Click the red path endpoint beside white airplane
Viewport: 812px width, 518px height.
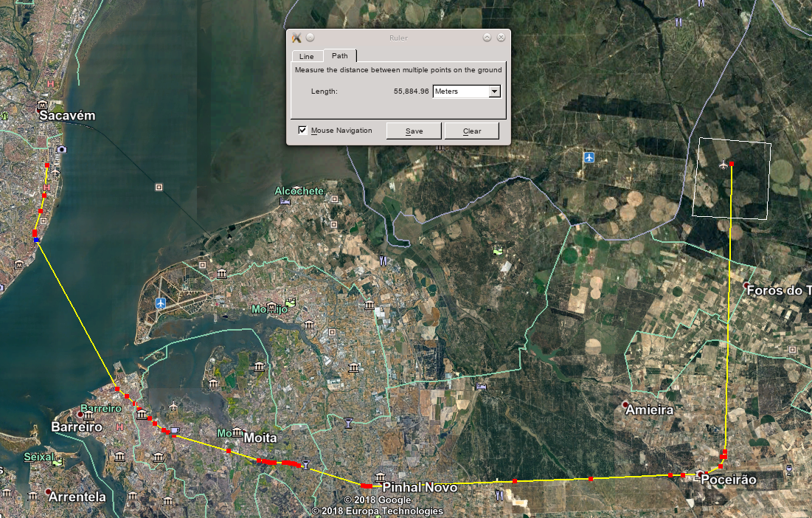pos(731,164)
